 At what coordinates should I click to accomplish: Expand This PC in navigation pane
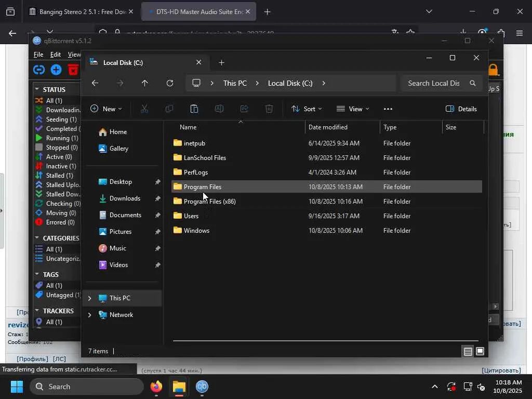89,298
